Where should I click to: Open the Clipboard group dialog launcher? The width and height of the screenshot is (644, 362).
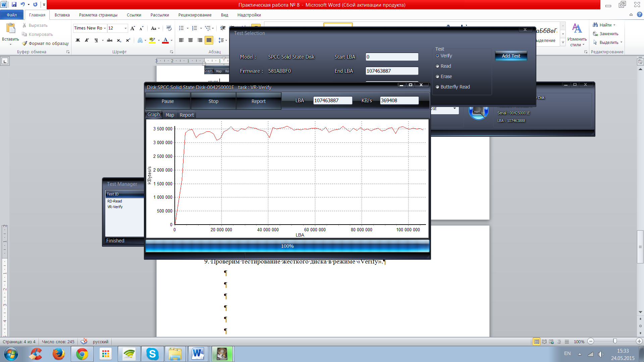coord(68,52)
